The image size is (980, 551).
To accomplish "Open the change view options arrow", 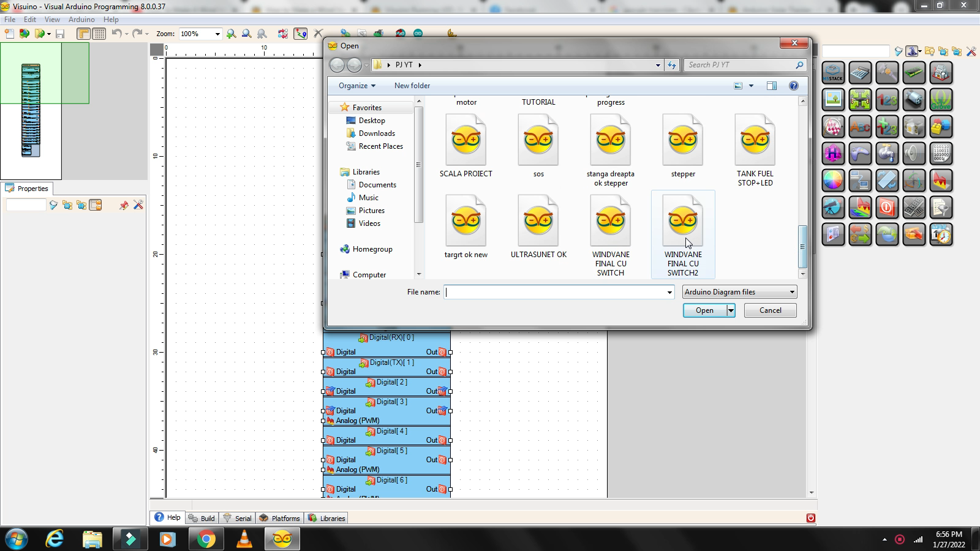I will tap(751, 86).
